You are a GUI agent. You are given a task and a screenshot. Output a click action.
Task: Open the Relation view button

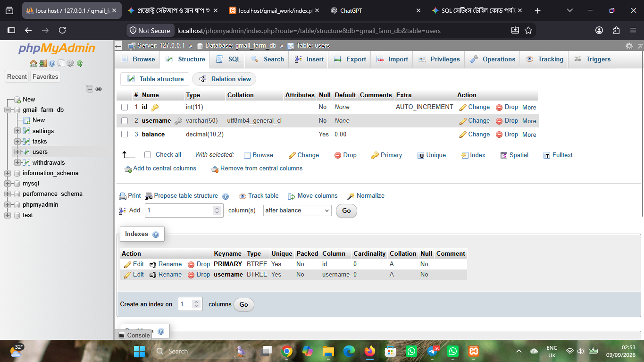coord(225,79)
